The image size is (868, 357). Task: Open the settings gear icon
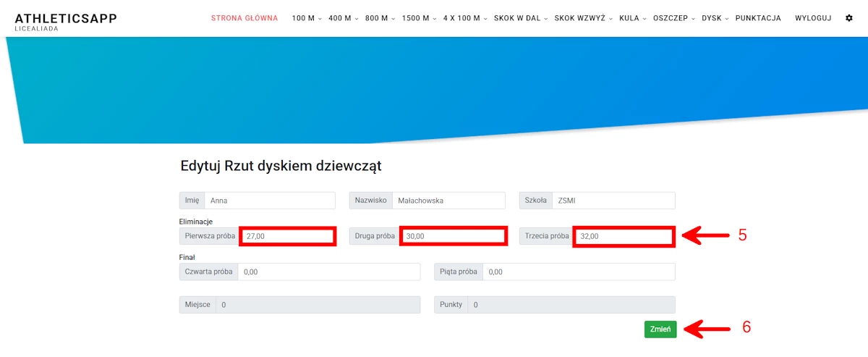pyautogui.click(x=849, y=18)
